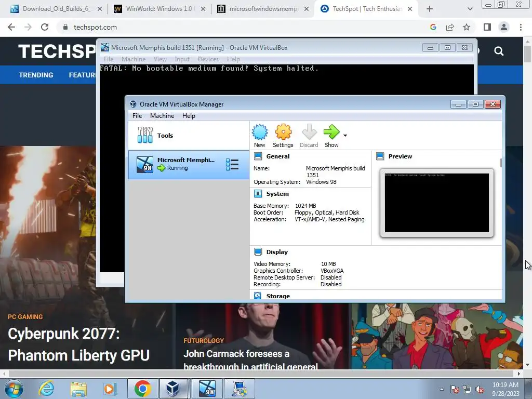Click the muted volume tray icon
The width and height of the screenshot is (532, 399).
pyautogui.click(x=480, y=390)
